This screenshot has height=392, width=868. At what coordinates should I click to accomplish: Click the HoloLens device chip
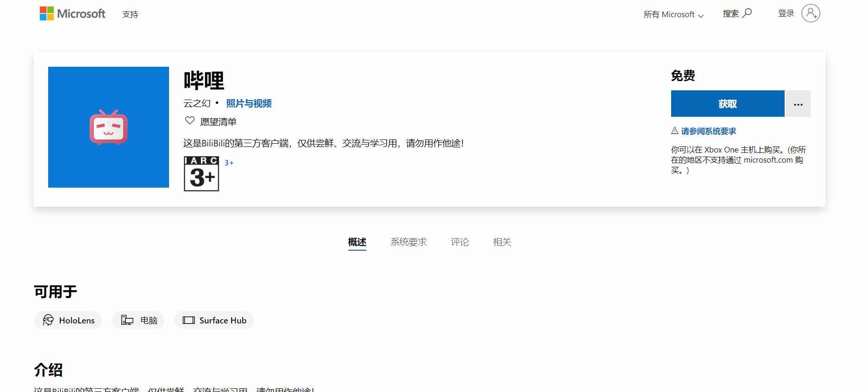pos(68,320)
